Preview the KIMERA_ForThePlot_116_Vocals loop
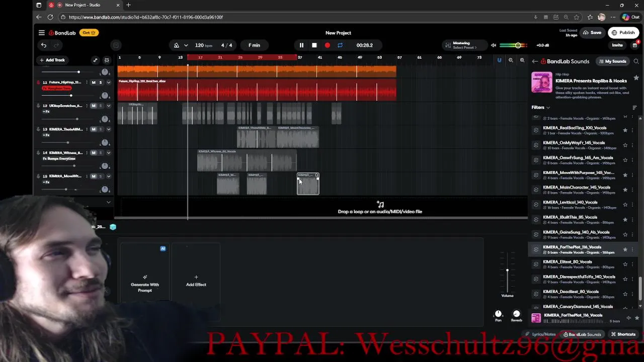 click(536, 249)
